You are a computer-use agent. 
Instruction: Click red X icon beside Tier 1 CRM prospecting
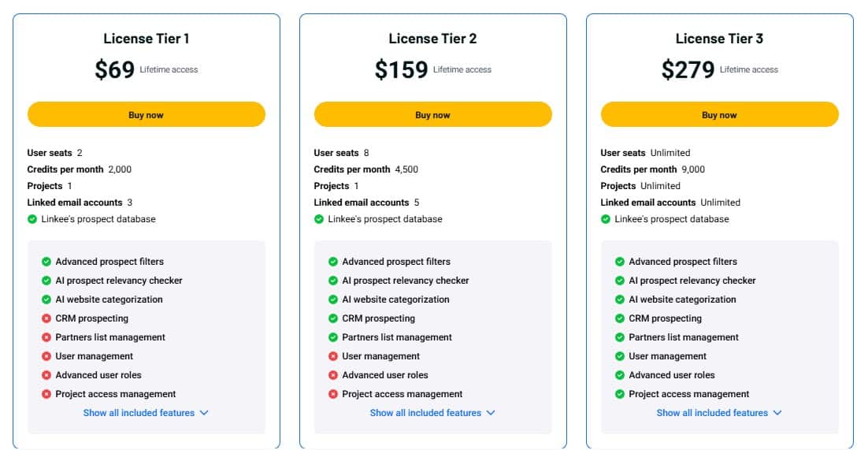coord(46,318)
